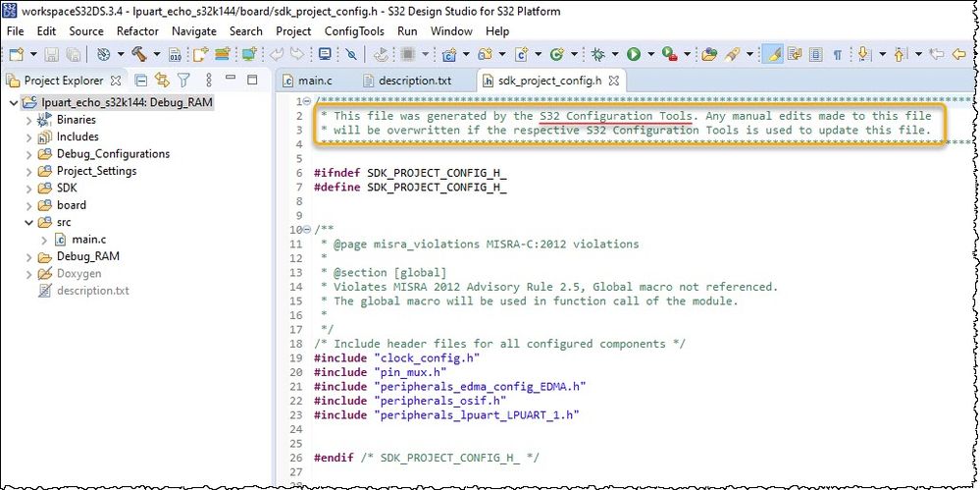Click the skip breakpoints icon
The height and width of the screenshot is (490, 980).
click(351, 54)
